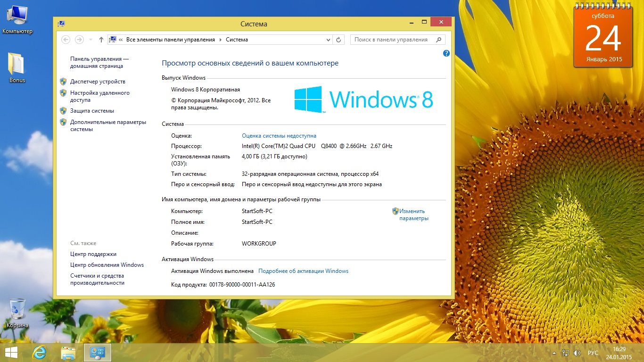The image size is (644, 362).
Task: Open Центр поддержки link
Action: 93,254
